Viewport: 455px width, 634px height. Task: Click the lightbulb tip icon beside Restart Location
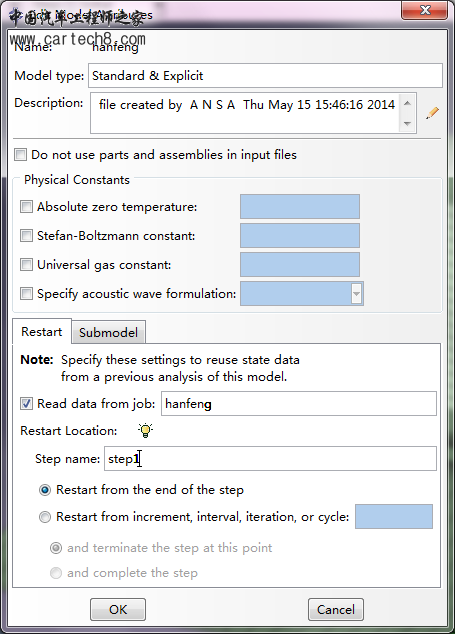[145, 430]
